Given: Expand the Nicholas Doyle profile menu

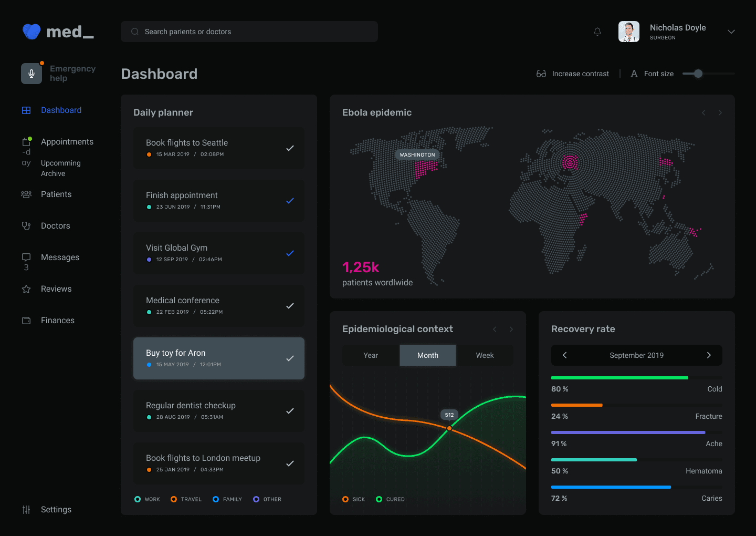Looking at the screenshot, I should pos(731,32).
